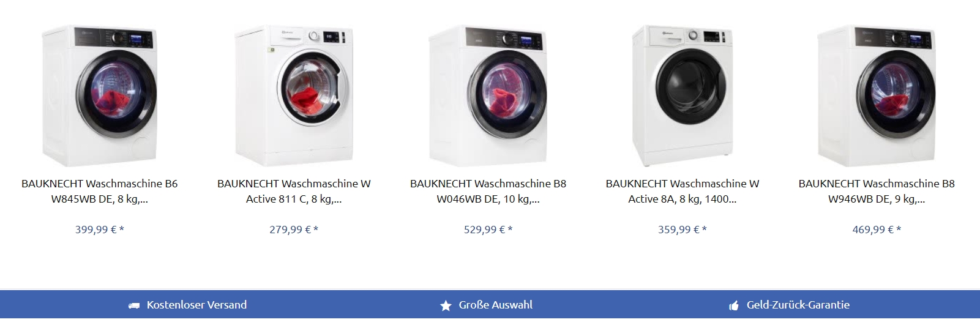
Task: Open BAUKNECHT B8 W046WB DE, 10 kg title
Action: [x=488, y=192]
